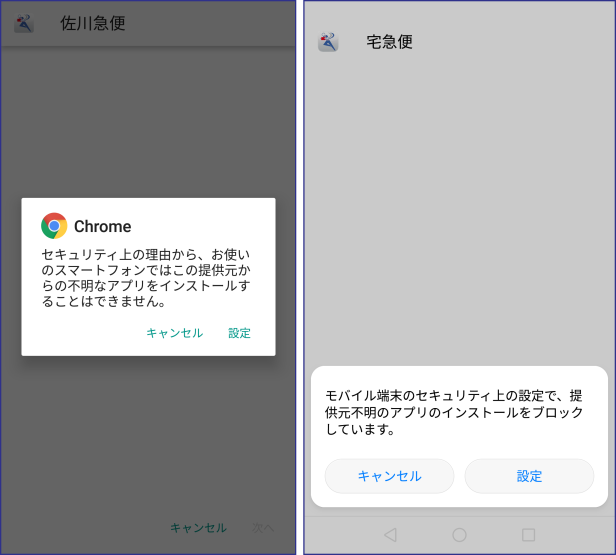
Task: Select the 佐川急便 title text
Action: pos(93,24)
